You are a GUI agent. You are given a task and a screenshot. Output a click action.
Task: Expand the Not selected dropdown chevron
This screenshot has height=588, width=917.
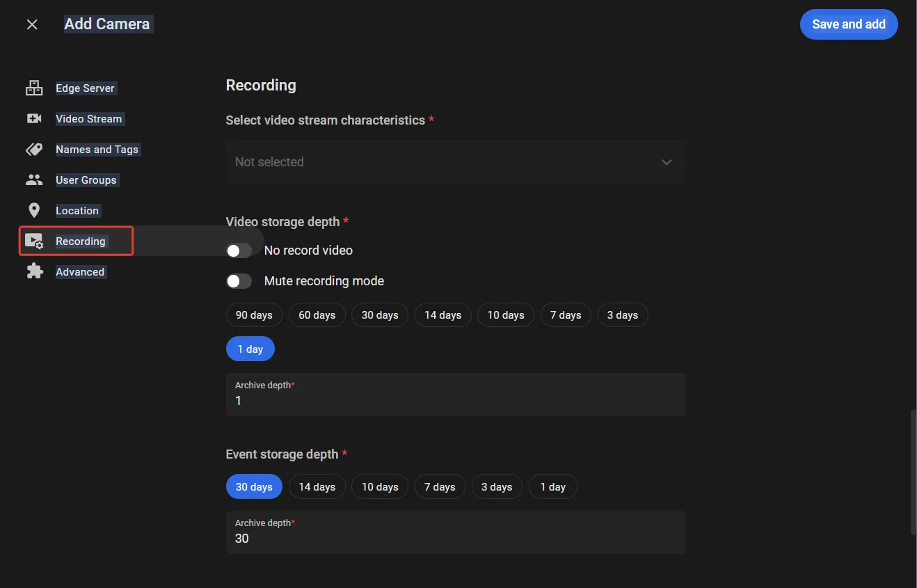point(667,162)
